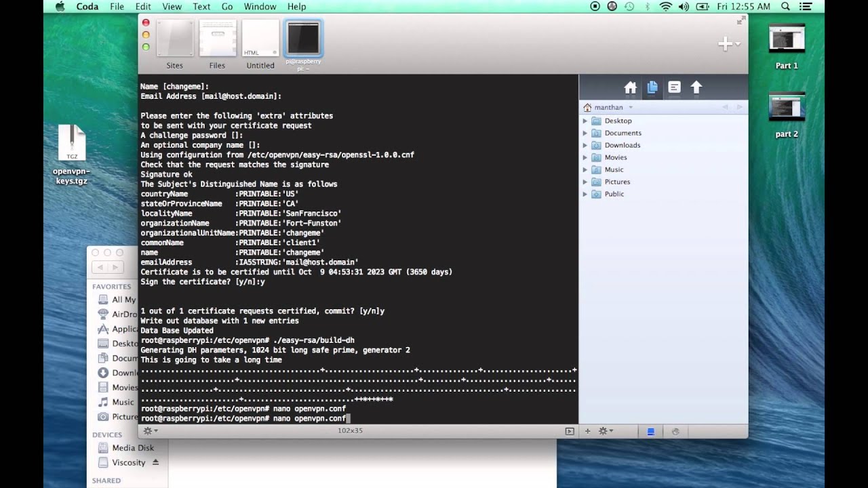Expand the Public folder
The image size is (868, 488).
[x=585, y=194]
